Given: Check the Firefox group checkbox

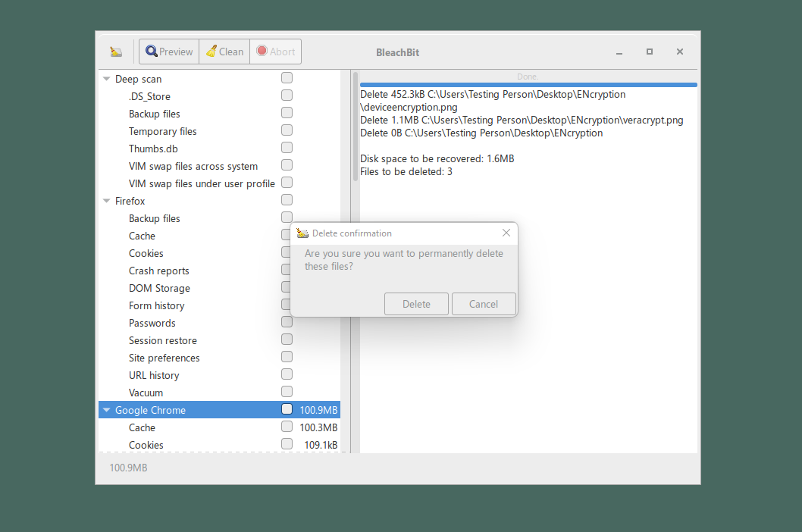Looking at the screenshot, I should [x=287, y=199].
